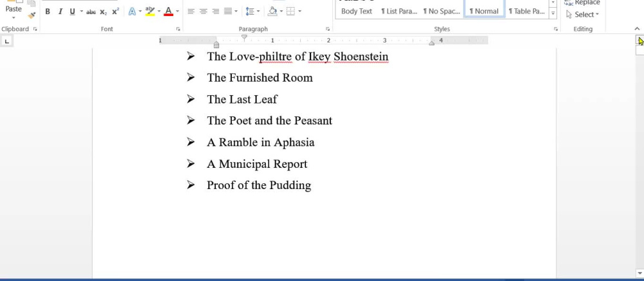Apply the Body Text style
The width and height of the screenshot is (644, 281).
point(357,11)
